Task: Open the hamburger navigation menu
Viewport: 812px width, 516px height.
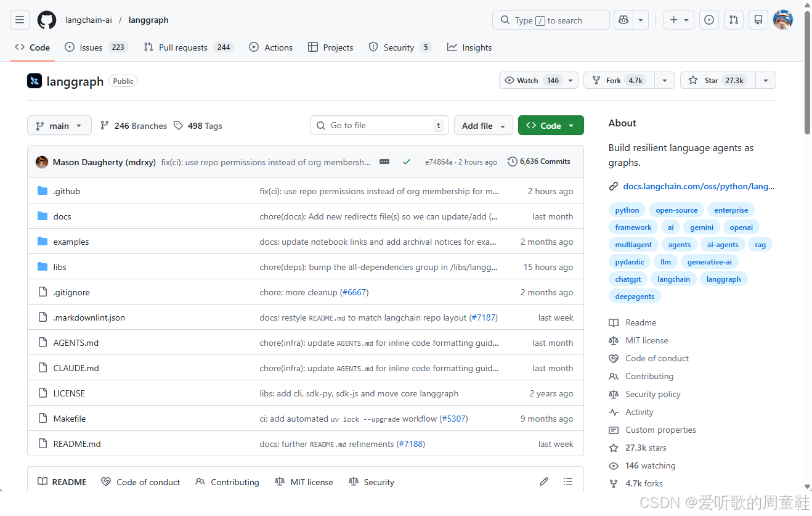Action: (20, 20)
